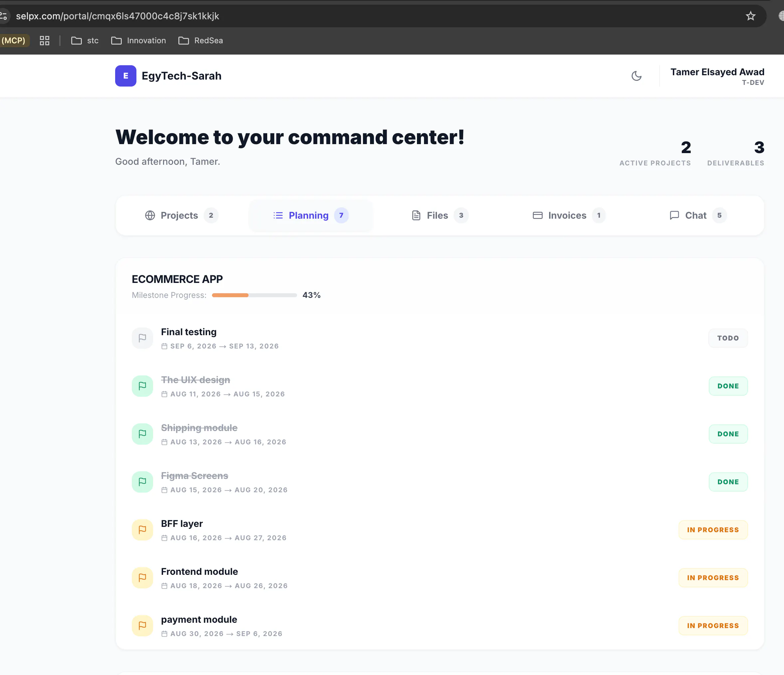This screenshot has width=784, height=675.
Task: Open the RedSea bookmarks folder
Action: 201,41
